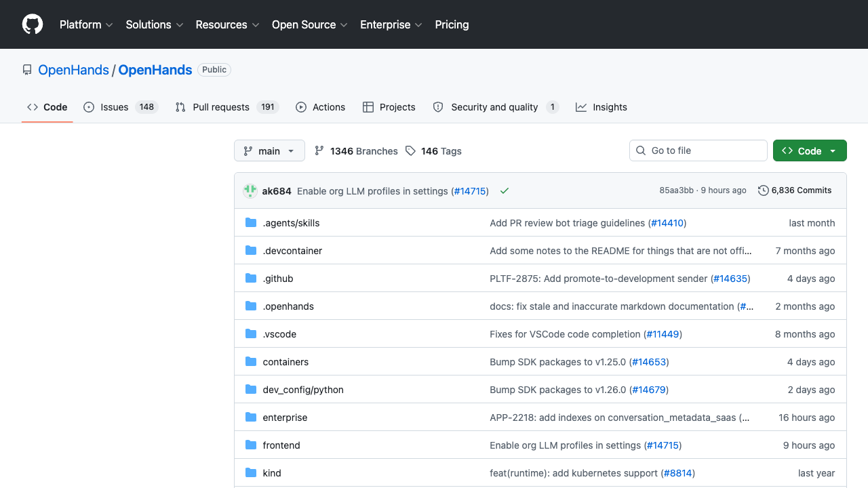Click the repository icon beside OpenHands
Viewport: 868px width, 488px height.
point(27,70)
